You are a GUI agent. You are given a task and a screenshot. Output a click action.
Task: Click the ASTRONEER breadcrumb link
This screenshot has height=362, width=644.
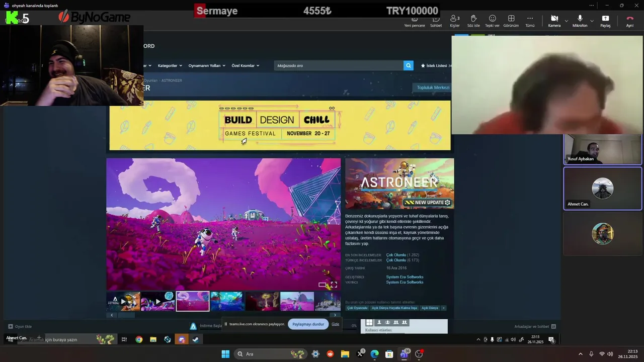172,80
